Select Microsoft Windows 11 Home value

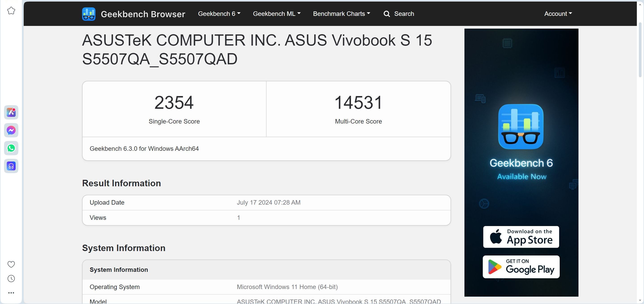pos(287,287)
